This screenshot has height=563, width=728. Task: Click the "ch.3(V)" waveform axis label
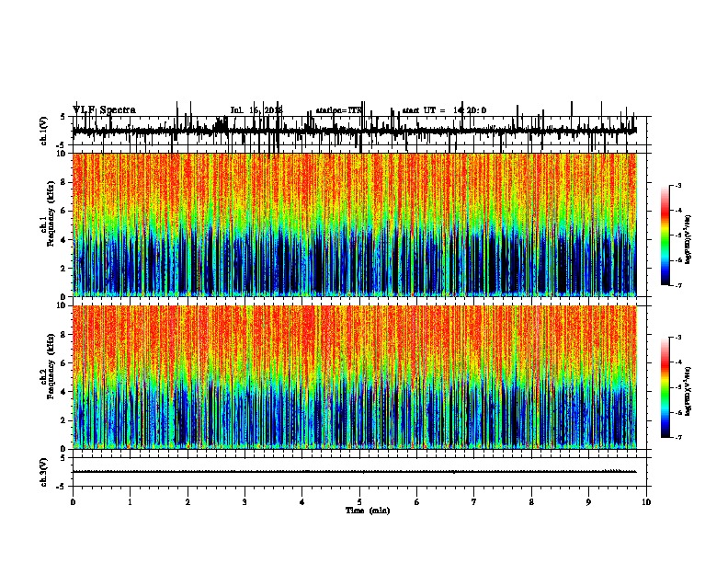click(x=44, y=473)
